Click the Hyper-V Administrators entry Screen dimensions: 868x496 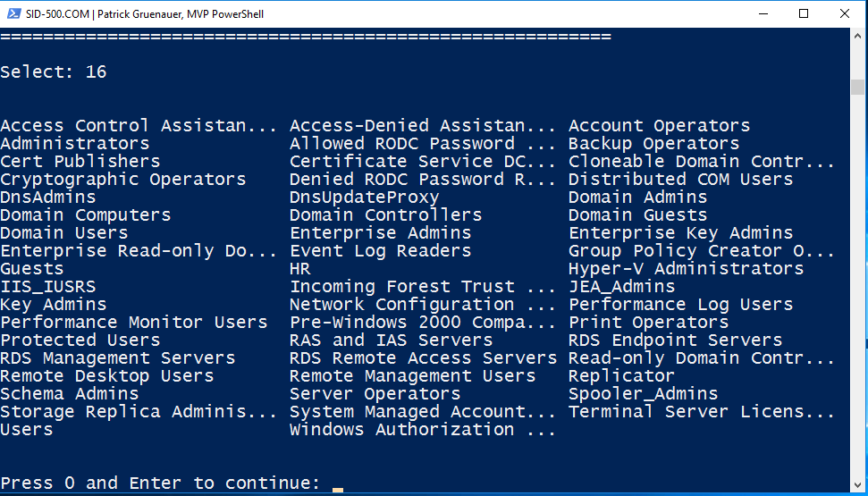click(x=686, y=269)
